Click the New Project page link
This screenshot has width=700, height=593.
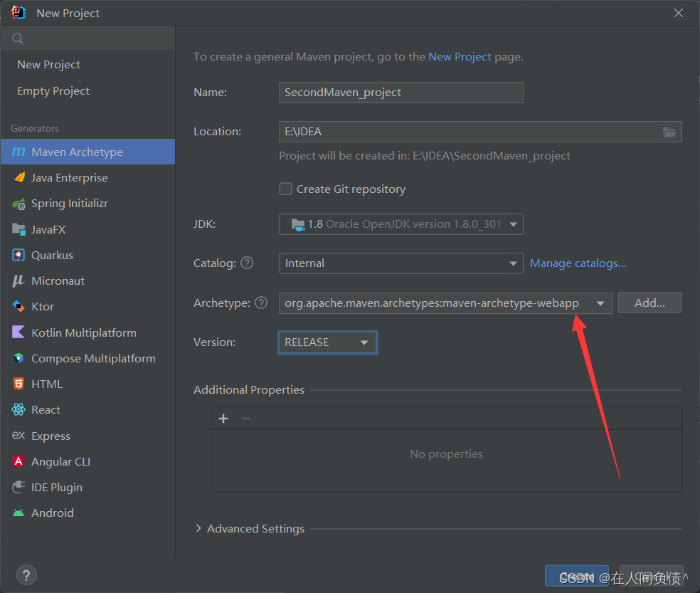460,57
